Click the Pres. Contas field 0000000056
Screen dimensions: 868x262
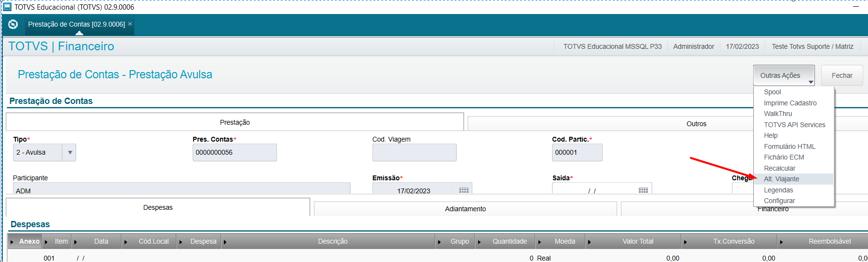(234, 152)
